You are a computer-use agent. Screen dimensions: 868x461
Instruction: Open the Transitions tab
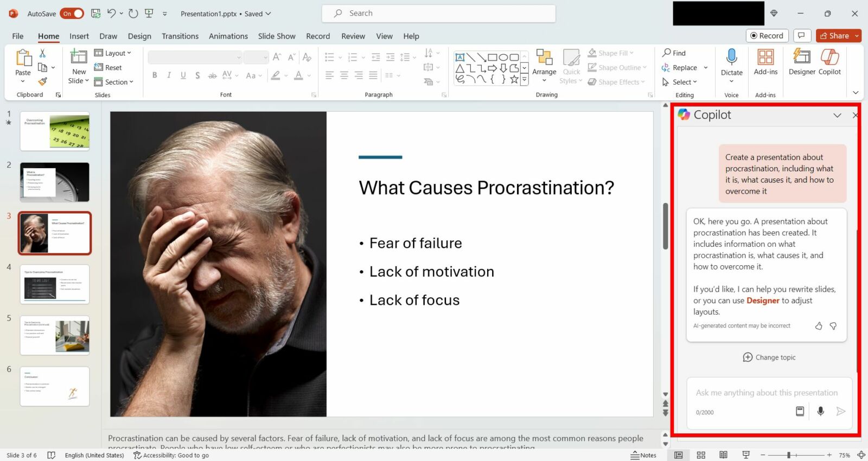180,36
